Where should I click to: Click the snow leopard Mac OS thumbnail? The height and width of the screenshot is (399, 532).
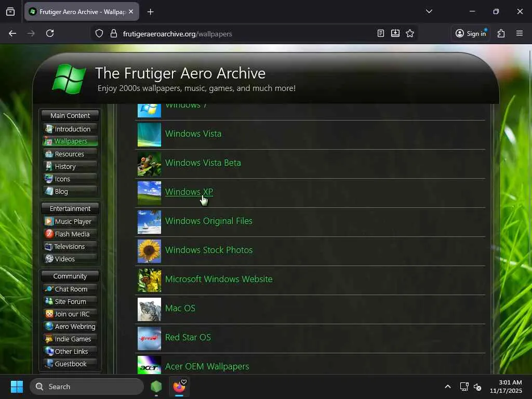click(x=149, y=310)
